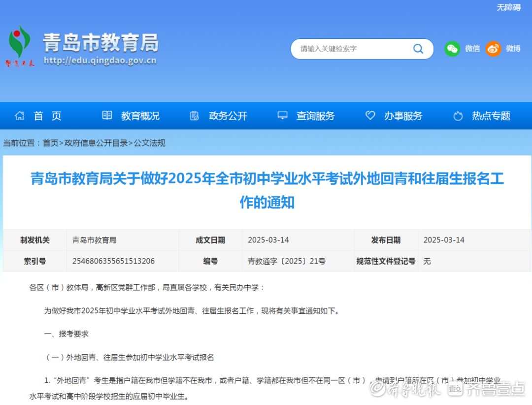Click the 微信 text link
This screenshot has height=405, width=532.
[472, 49]
